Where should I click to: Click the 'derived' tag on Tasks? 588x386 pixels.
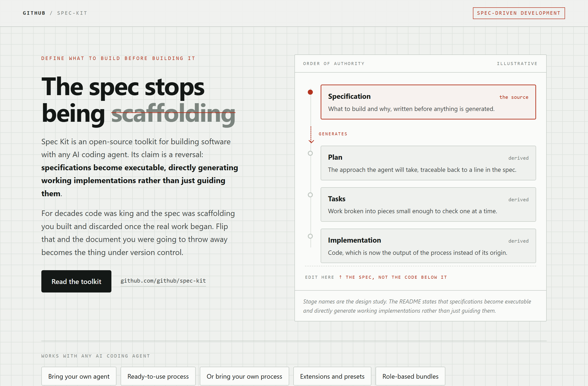point(518,199)
